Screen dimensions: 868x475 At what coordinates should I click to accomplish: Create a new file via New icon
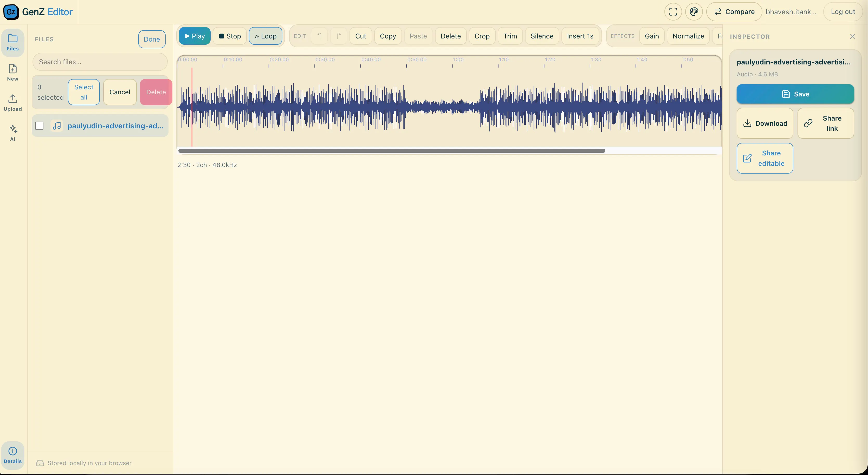(x=12, y=73)
